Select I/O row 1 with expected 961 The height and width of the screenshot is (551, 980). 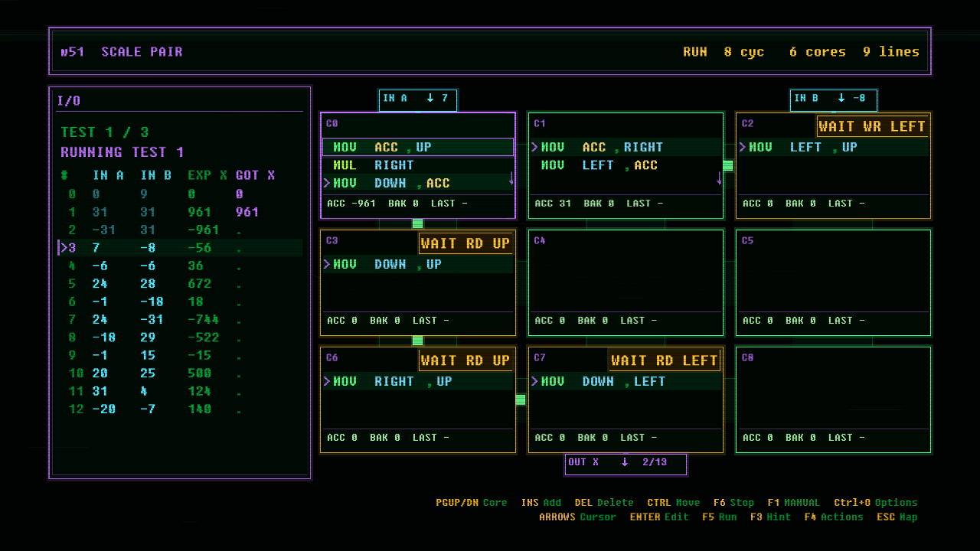point(180,212)
